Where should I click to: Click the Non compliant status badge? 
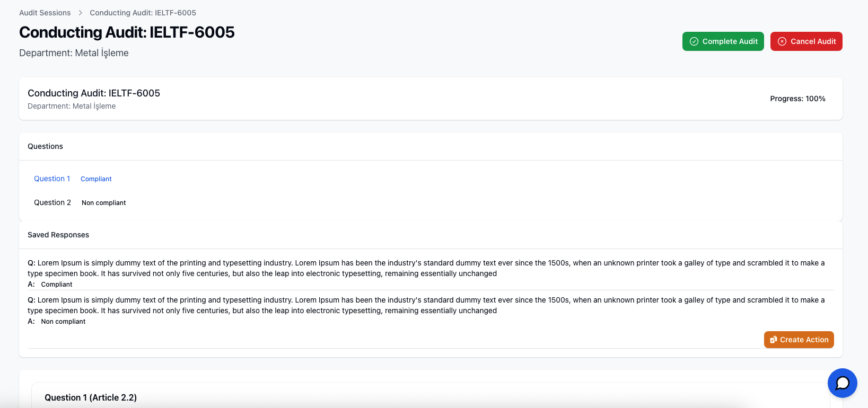pos(103,203)
